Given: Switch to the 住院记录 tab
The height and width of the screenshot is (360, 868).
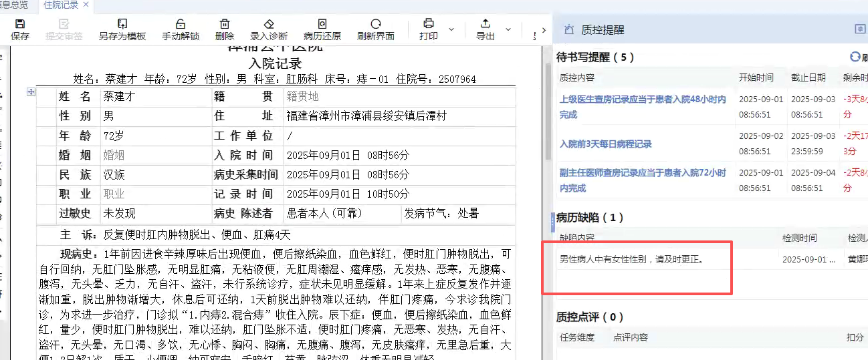Looking at the screenshot, I should (x=61, y=5).
